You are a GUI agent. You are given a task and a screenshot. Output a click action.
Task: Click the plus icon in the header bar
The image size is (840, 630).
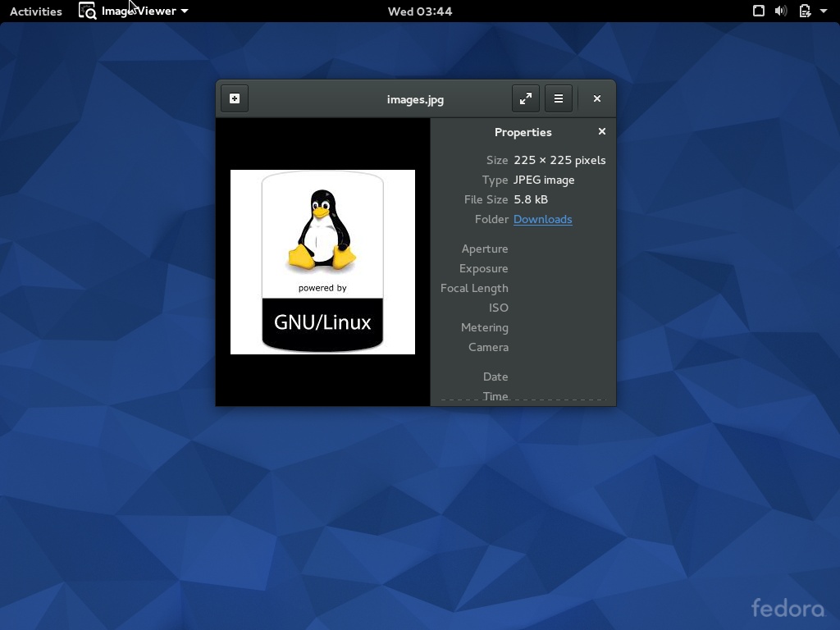(x=235, y=98)
